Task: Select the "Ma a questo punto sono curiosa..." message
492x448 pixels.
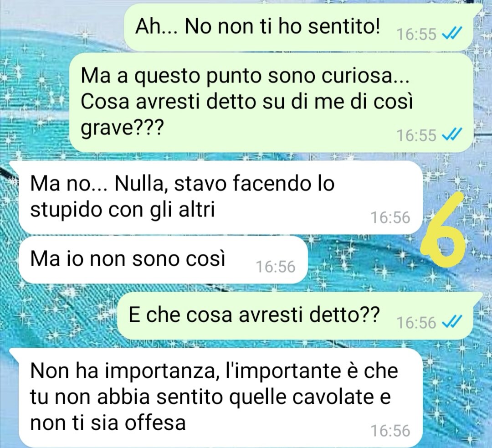Action: 271,103
